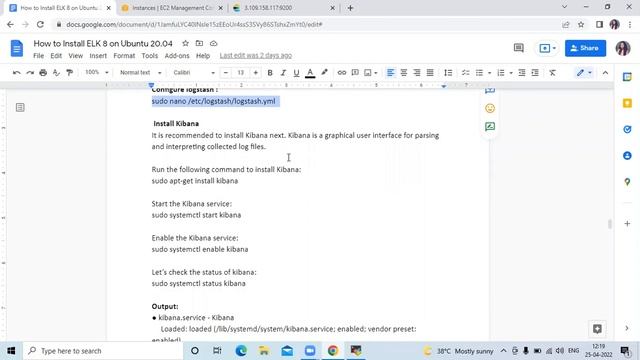Image resolution: width=640 pixels, height=360 pixels.
Task: Open the Calibri font dropdown
Action: pos(194,73)
